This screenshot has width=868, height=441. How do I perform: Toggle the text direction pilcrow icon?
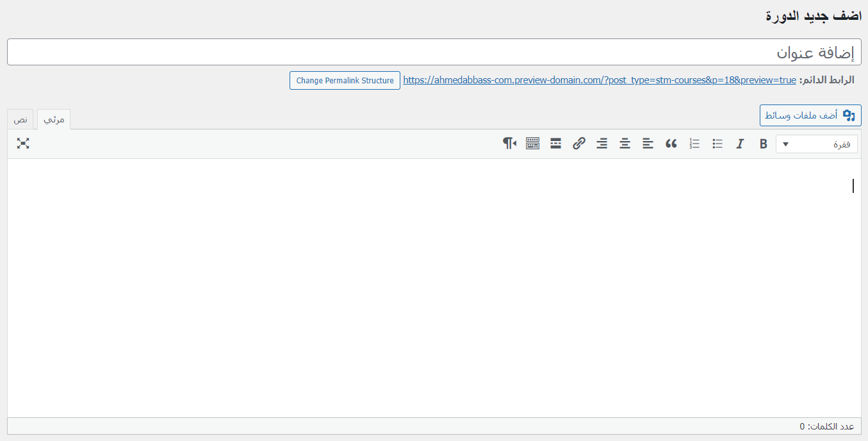[x=509, y=144]
